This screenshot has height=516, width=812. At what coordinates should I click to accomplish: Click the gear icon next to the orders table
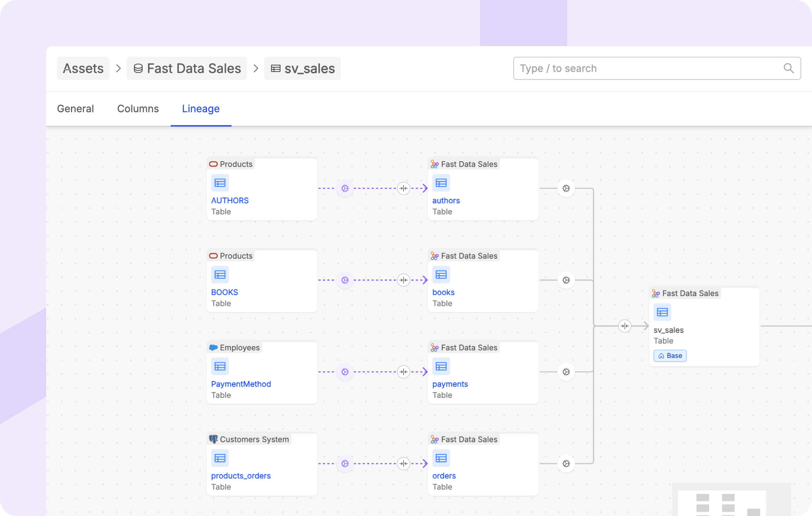pos(566,463)
